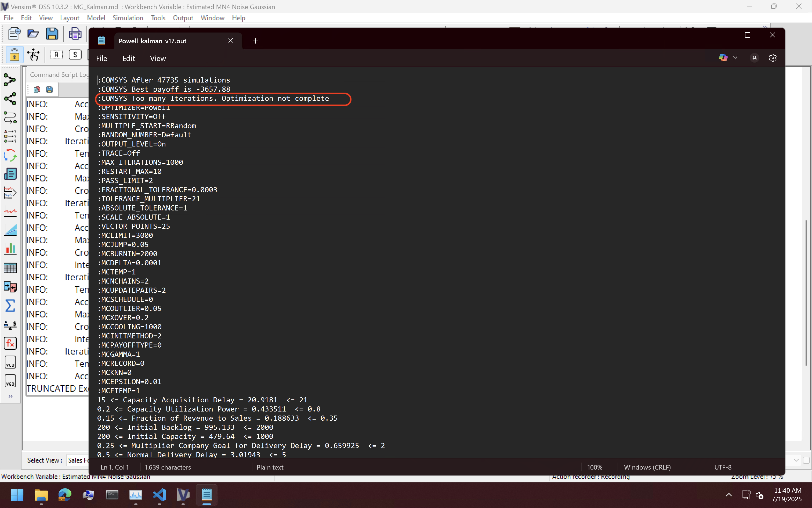The image size is (812, 508).
Task: Open the Graph tool with red line
Action: pos(10,212)
